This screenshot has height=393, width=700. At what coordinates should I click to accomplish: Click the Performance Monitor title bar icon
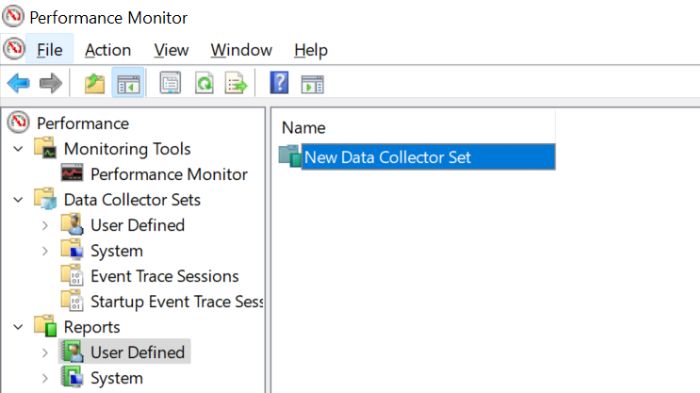pyautogui.click(x=13, y=16)
